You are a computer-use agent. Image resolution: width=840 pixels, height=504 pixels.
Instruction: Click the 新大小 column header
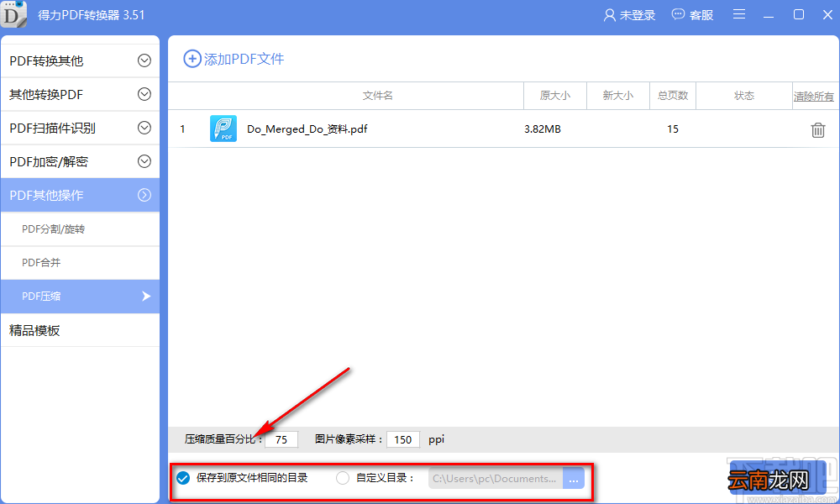click(618, 96)
